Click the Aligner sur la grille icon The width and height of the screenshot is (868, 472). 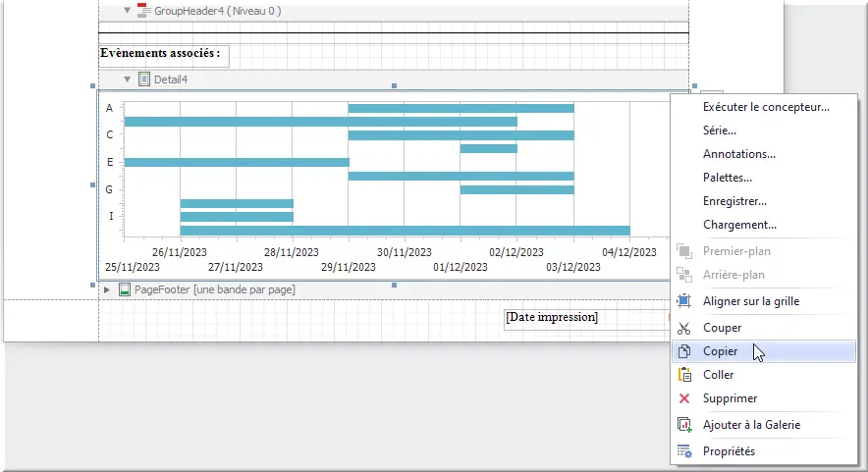(x=684, y=301)
